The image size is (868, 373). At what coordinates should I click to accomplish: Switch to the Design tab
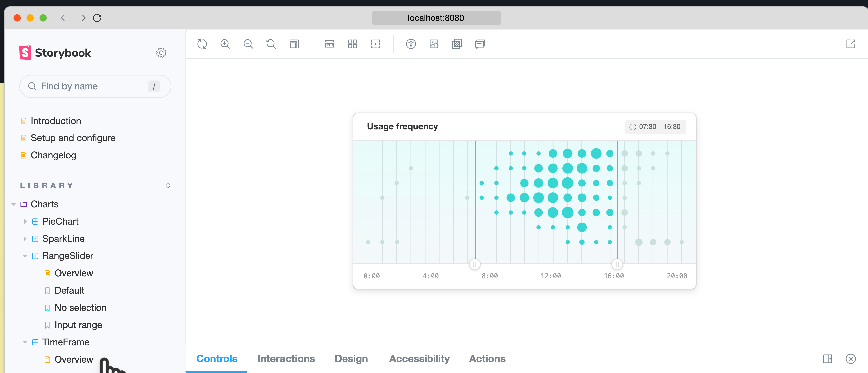point(351,359)
